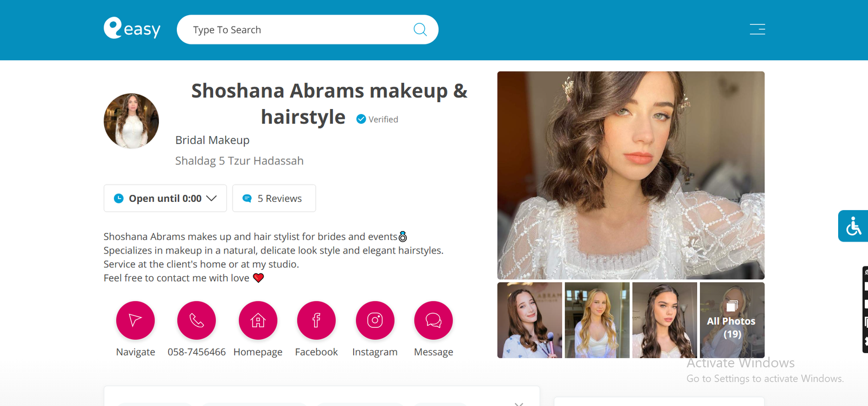Open the hamburger menu
Screen dimensions: 868x406
click(757, 29)
